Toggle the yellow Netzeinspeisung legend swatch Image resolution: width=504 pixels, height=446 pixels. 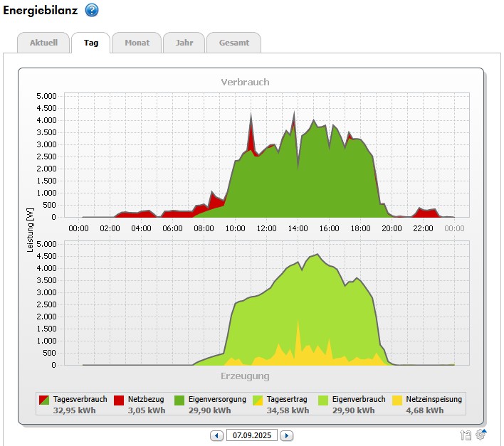397,400
